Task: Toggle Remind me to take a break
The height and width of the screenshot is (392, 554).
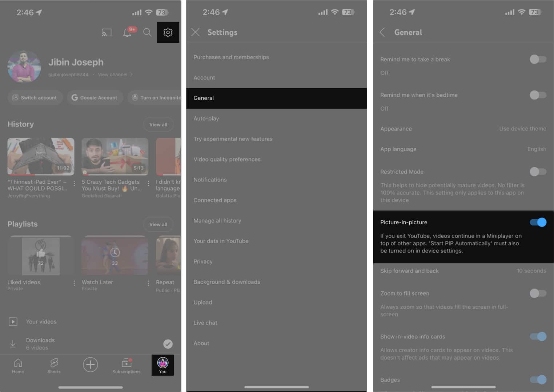Action: pos(538,59)
